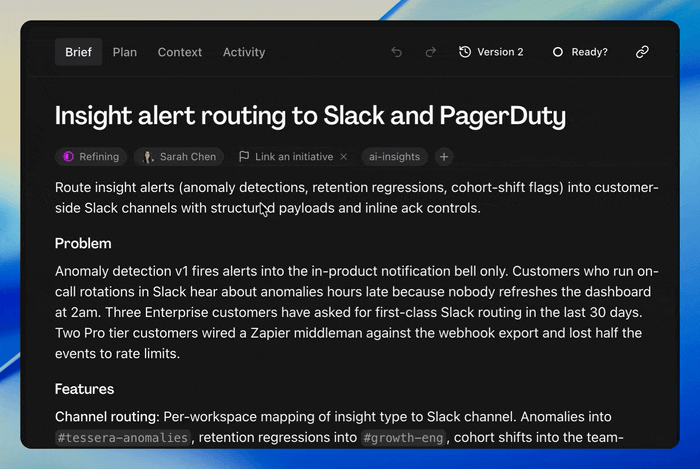The image size is (700, 469).
Task: Click the ai-insights label chip
Action: [394, 157]
